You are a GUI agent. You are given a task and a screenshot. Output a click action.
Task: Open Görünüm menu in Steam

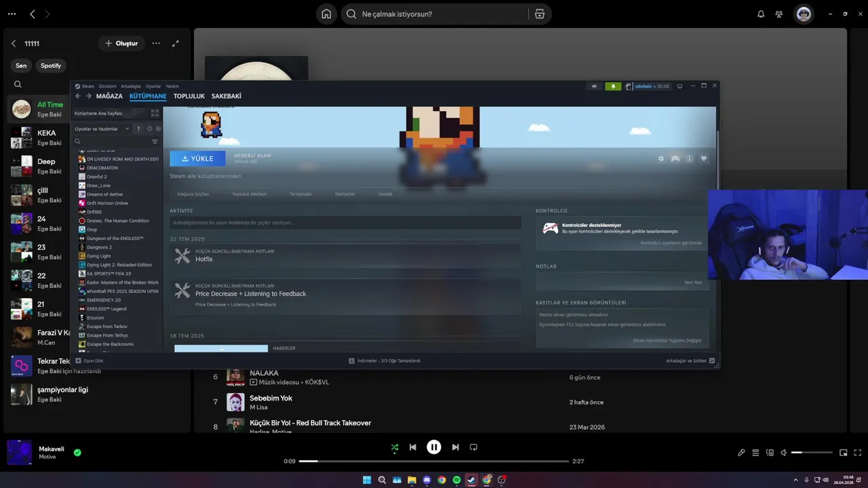point(107,86)
